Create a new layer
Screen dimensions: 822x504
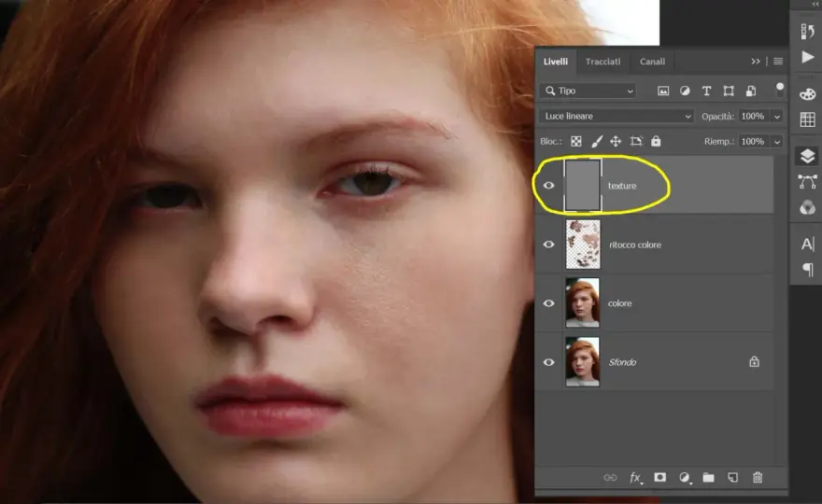click(x=733, y=477)
